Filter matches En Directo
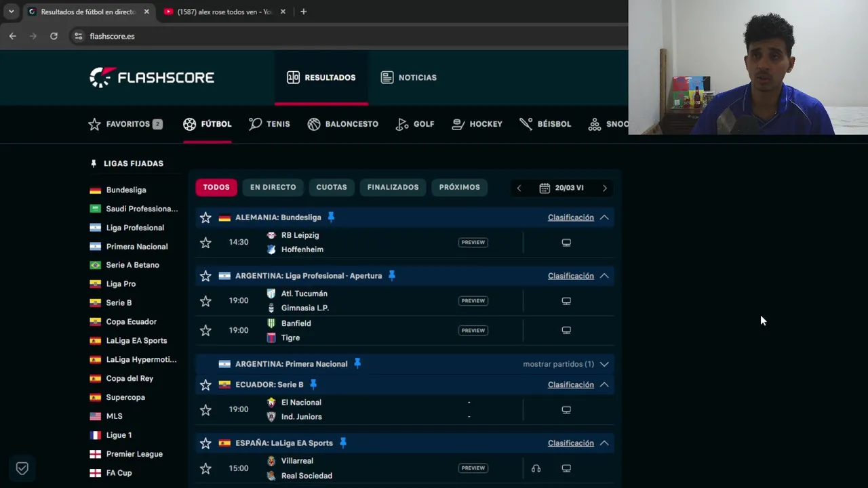Image resolution: width=868 pixels, height=488 pixels. tap(273, 187)
